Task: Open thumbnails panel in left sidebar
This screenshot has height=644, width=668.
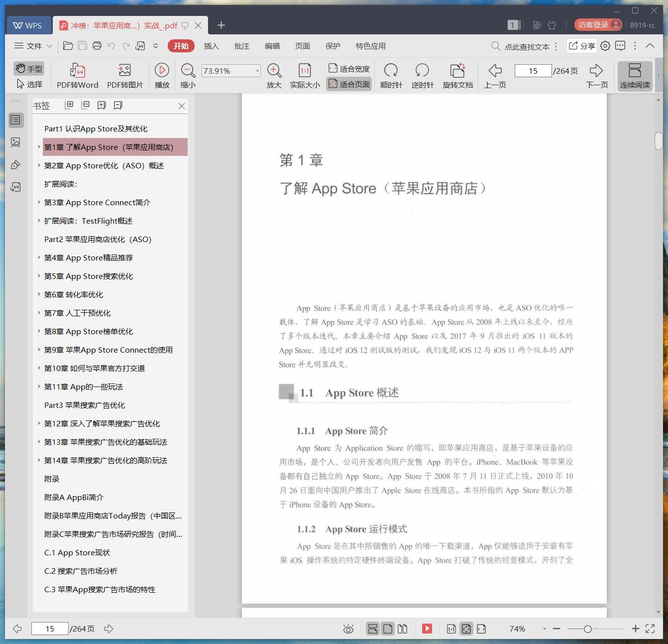Action: (15, 142)
